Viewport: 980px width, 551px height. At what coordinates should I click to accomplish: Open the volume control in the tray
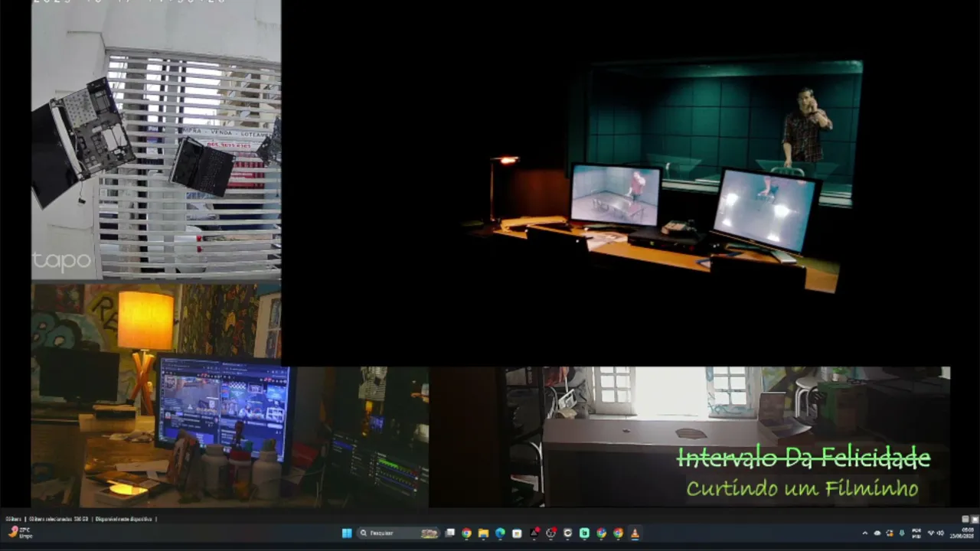coord(941,533)
